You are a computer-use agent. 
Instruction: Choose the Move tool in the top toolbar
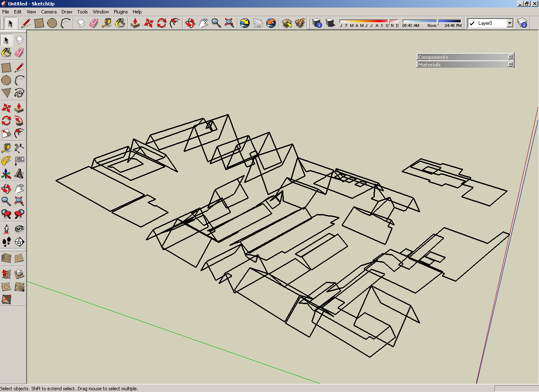click(x=148, y=23)
